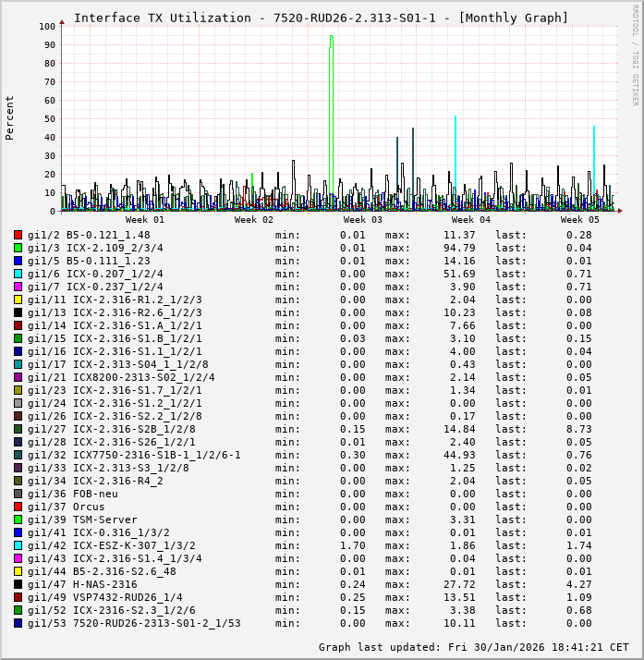Screen dimensions: 644x660
Task: Click the Percent y-axis label
Action: click(10, 118)
